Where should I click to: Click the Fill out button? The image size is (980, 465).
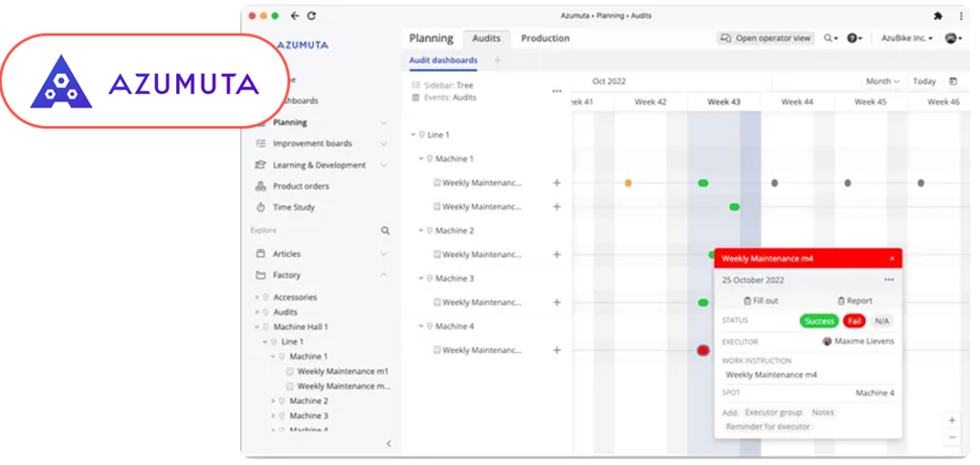(x=760, y=300)
